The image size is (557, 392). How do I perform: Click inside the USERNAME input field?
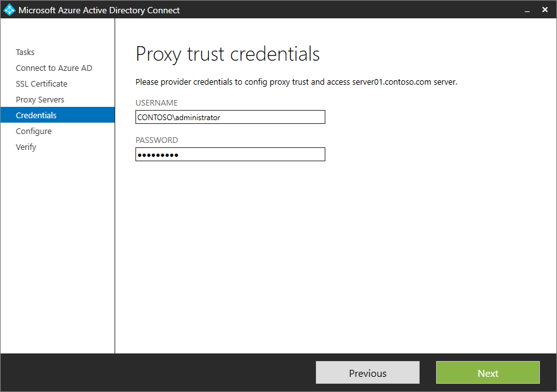(x=230, y=117)
